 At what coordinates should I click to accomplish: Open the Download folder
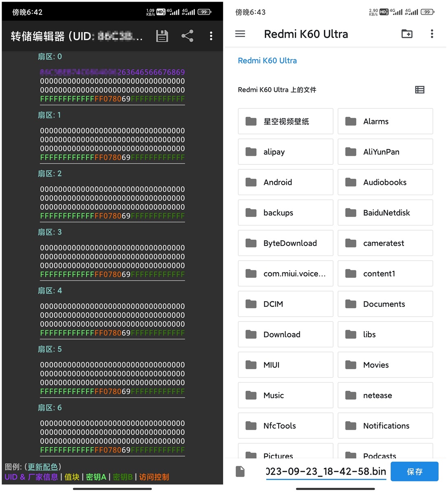click(285, 335)
